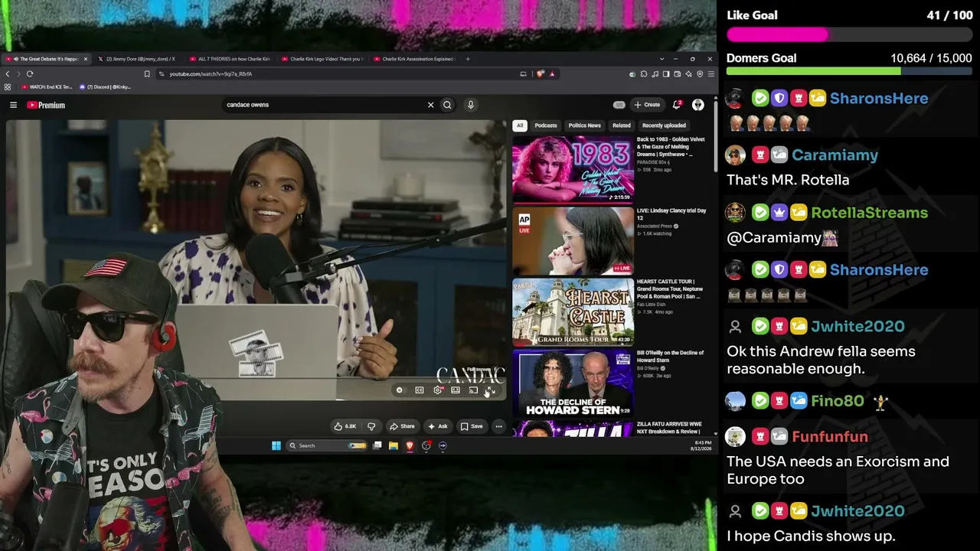Open 'LIVE: Lindsay Clancy trial Day 12' title
This screenshot has height=551, width=980.
(671, 214)
